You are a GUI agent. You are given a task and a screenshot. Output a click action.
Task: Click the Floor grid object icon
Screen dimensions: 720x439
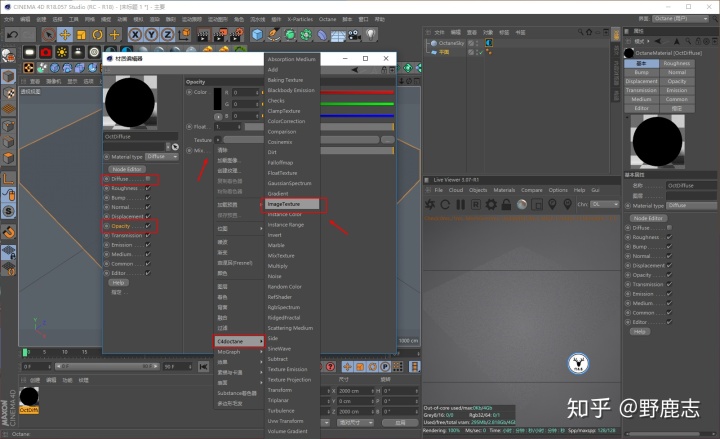pyautogui.click(x=338, y=35)
